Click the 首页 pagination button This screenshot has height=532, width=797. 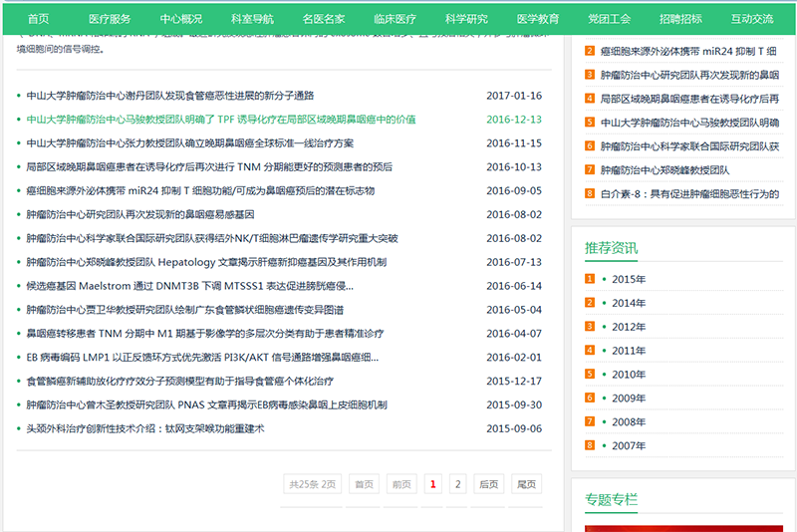click(364, 484)
